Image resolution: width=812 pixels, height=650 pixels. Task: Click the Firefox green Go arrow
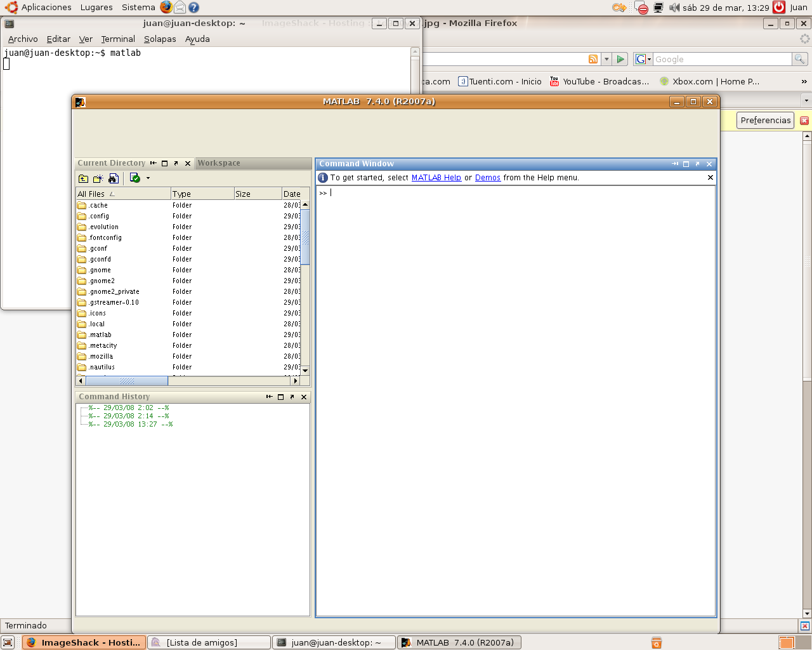620,59
